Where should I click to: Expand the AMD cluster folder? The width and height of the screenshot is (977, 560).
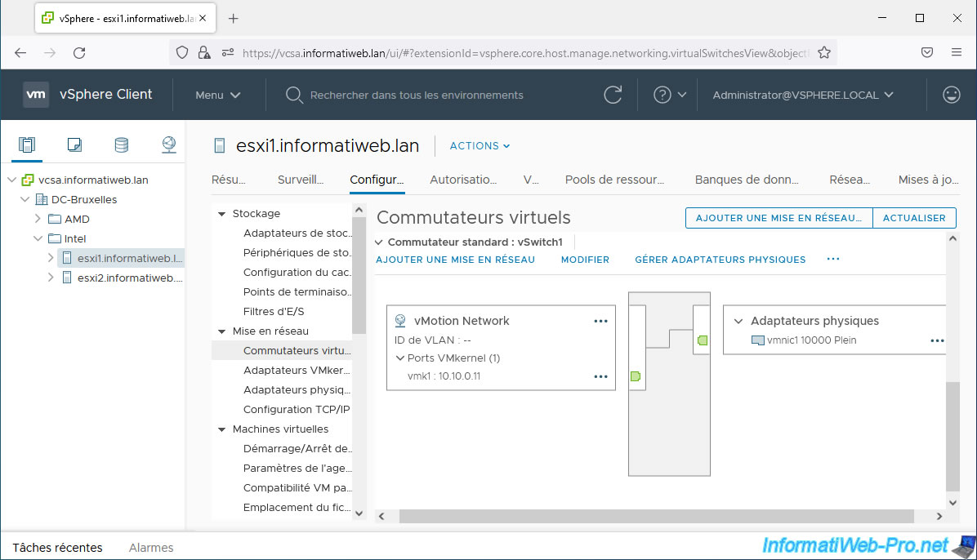click(x=38, y=219)
